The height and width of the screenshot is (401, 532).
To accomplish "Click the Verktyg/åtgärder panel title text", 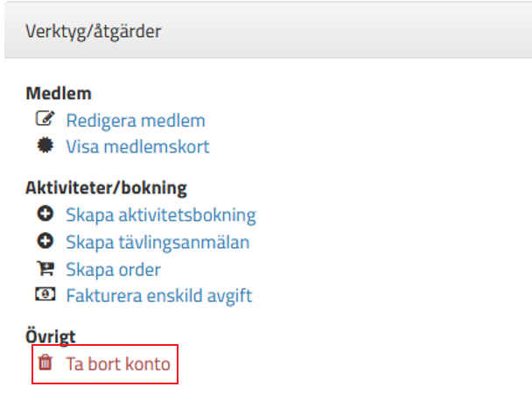I will pyautogui.click(x=94, y=32).
